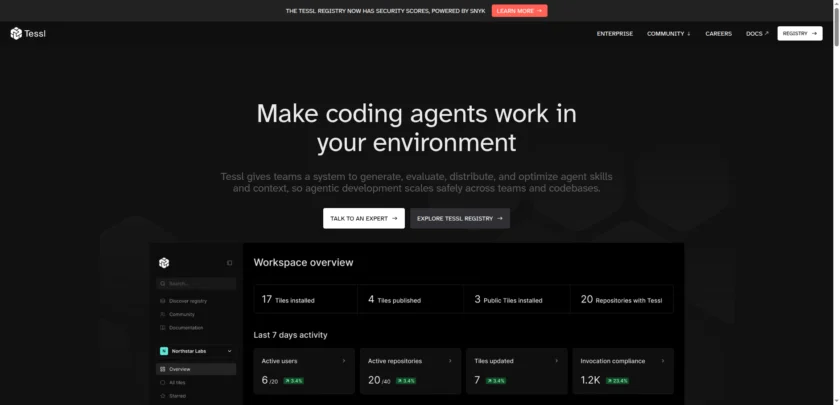Click the Discover registry sidebar icon
Screen dimensions: 840x405
tap(163, 300)
